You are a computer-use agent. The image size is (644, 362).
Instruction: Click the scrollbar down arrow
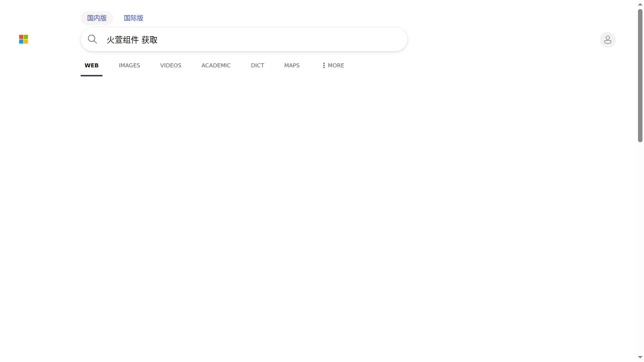point(640,357)
